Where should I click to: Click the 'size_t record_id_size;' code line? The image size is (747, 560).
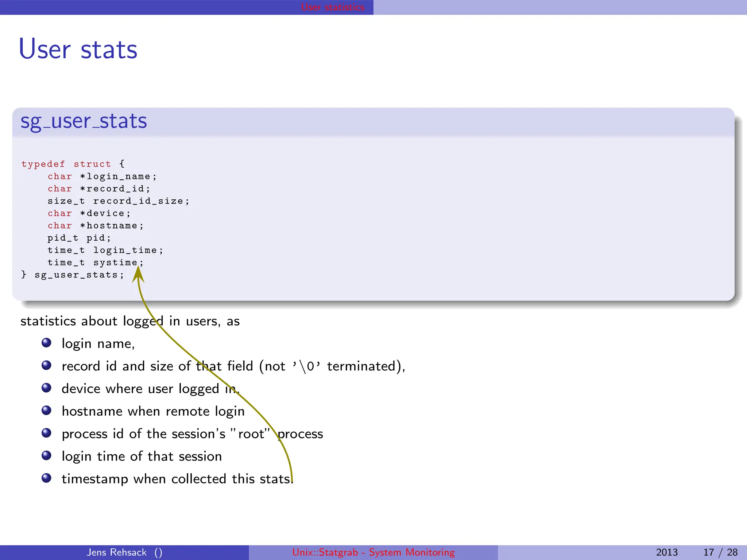pyautogui.click(x=119, y=201)
